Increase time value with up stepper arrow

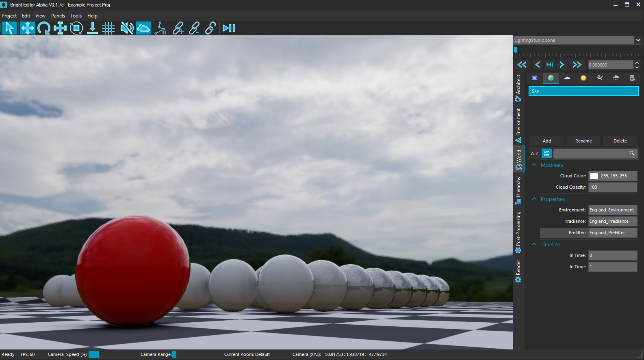click(637, 63)
